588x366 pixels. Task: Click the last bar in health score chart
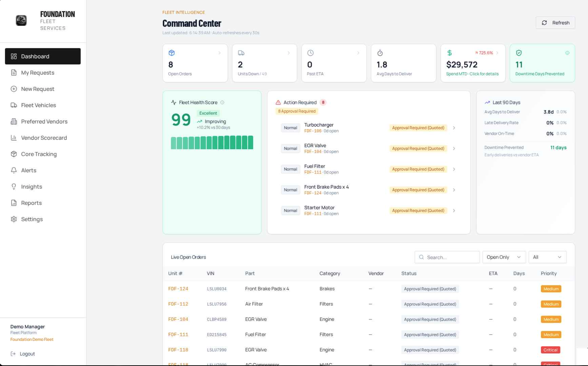tap(250, 142)
